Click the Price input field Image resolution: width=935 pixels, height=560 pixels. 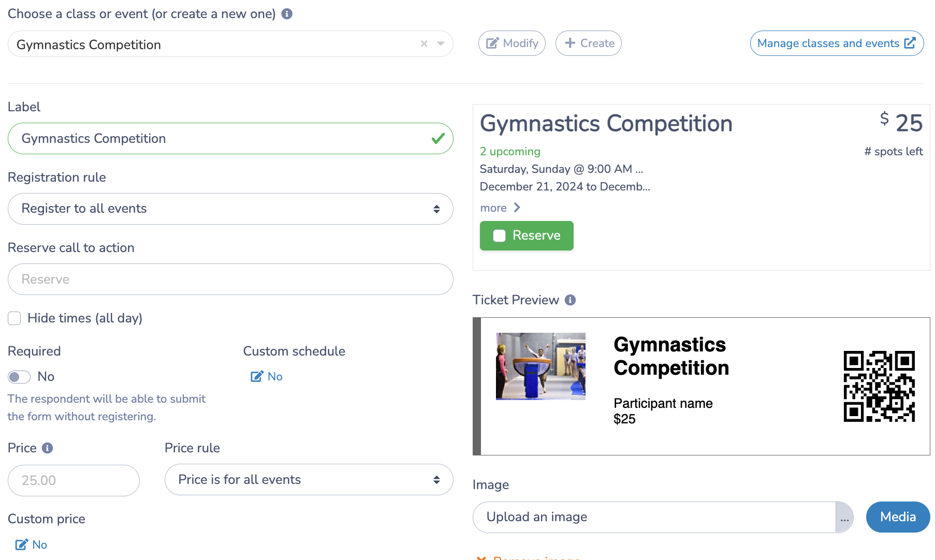74,480
